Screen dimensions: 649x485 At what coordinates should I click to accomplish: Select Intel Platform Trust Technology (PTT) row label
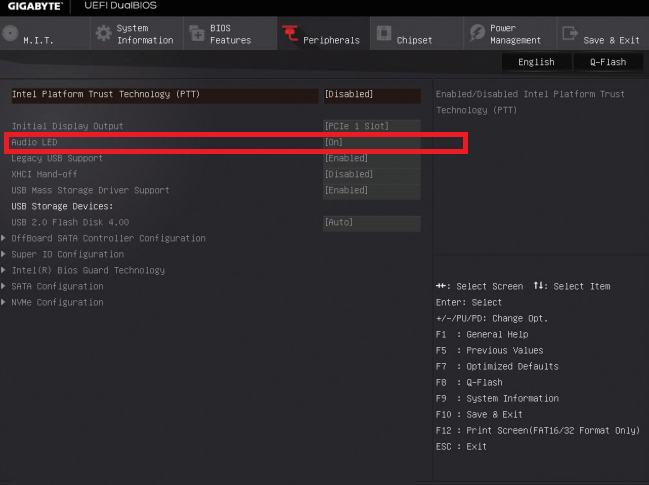pos(106,94)
